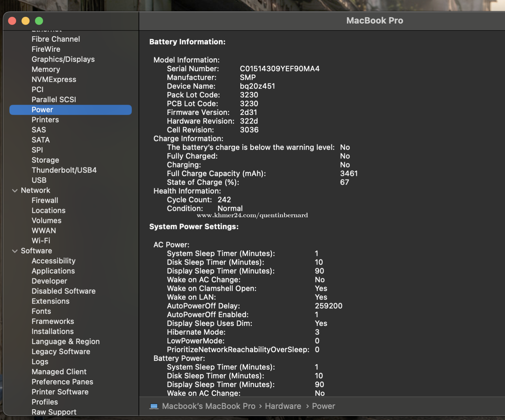
Task: Select Developer in the sidebar
Action: 49,281
